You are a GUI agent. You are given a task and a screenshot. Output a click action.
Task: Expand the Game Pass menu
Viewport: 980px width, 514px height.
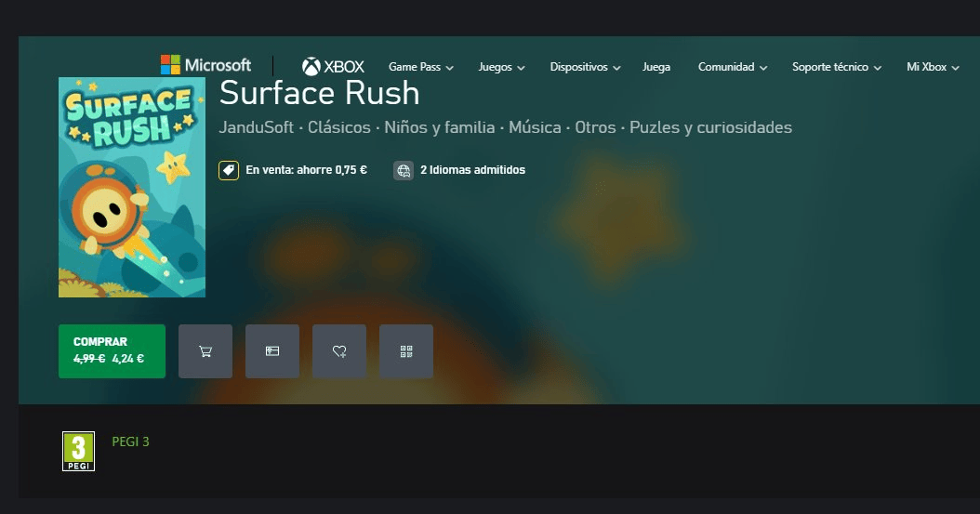pos(420,67)
